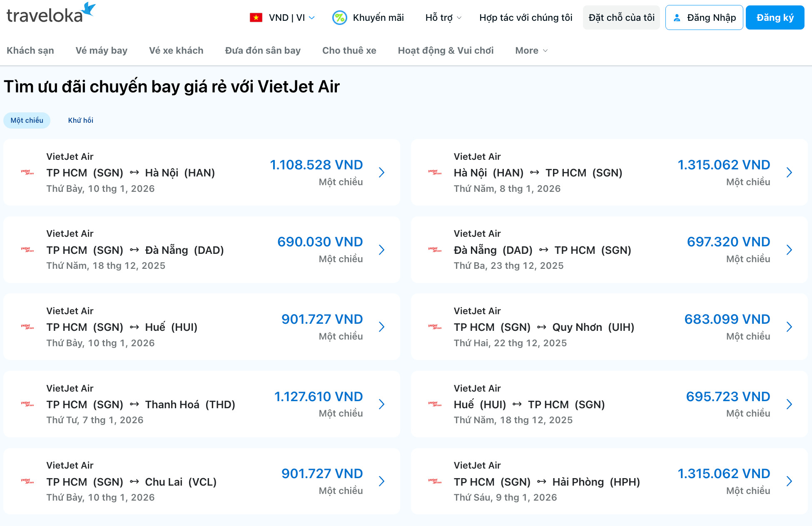Click the user icon next to Đăng Nhập
This screenshot has width=812, height=526.
(677, 17)
